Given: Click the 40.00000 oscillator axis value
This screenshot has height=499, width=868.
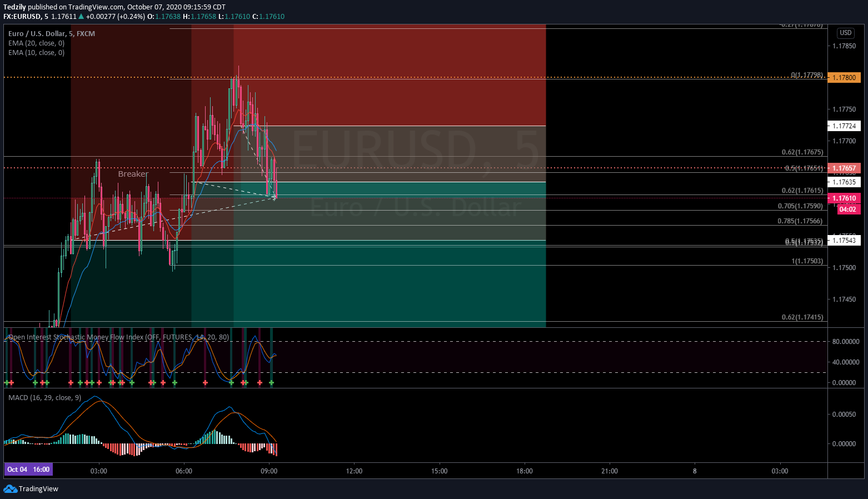Looking at the screenshot, I should [845, 362].
